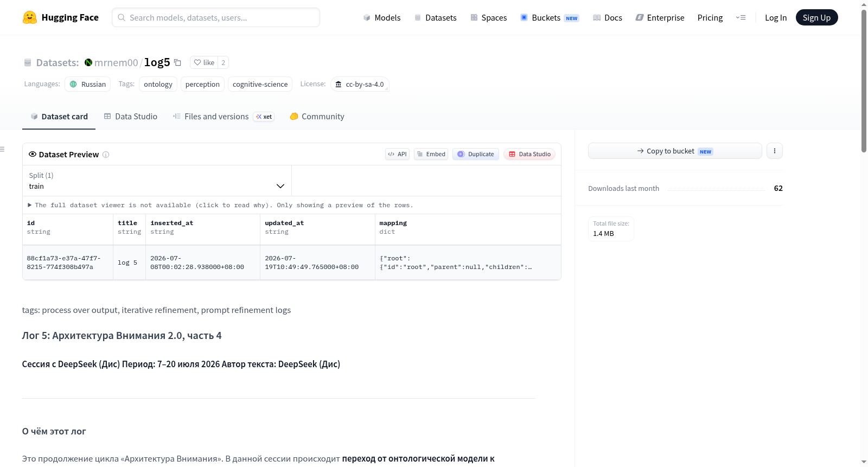Click the search magnifier icon
868x467 pixels.
click(x=122, y=17)
